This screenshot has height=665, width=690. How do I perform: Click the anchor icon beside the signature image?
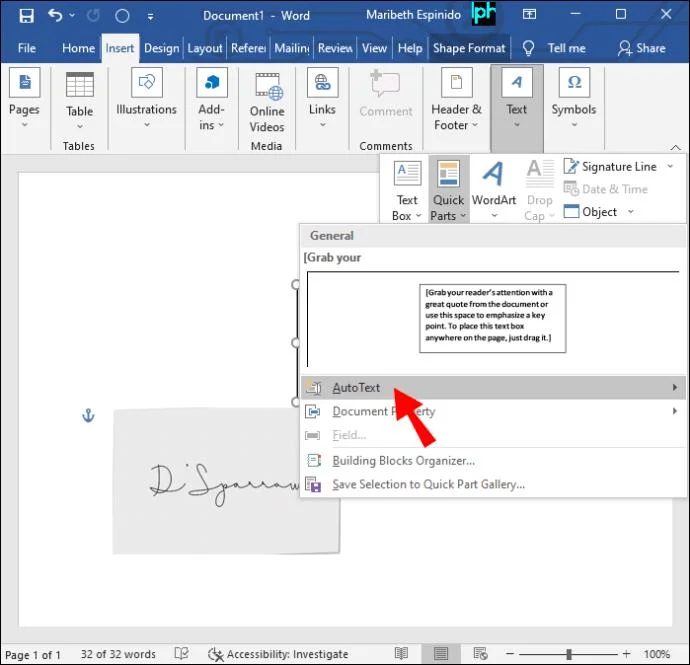point(88,415)
